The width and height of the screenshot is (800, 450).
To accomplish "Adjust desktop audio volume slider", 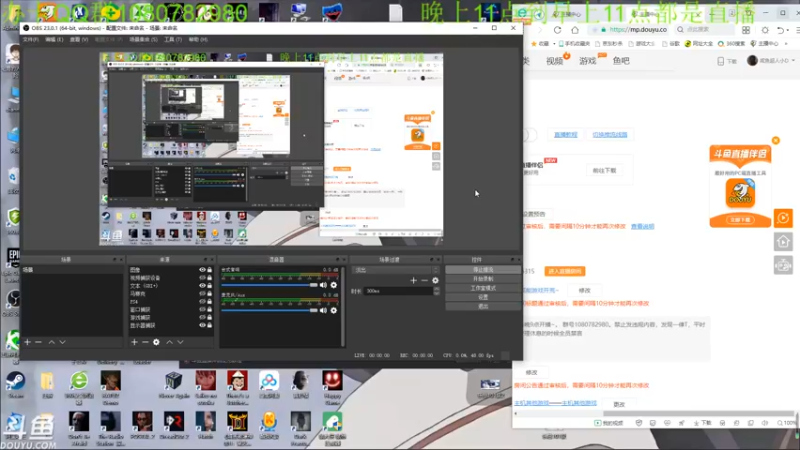I will (x=269, y=285).
